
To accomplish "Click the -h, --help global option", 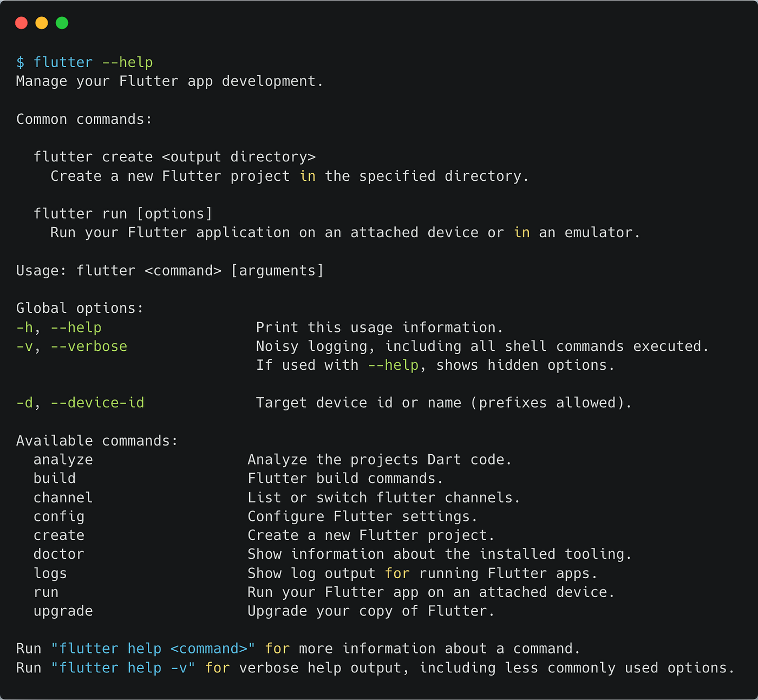I will 58,327.
